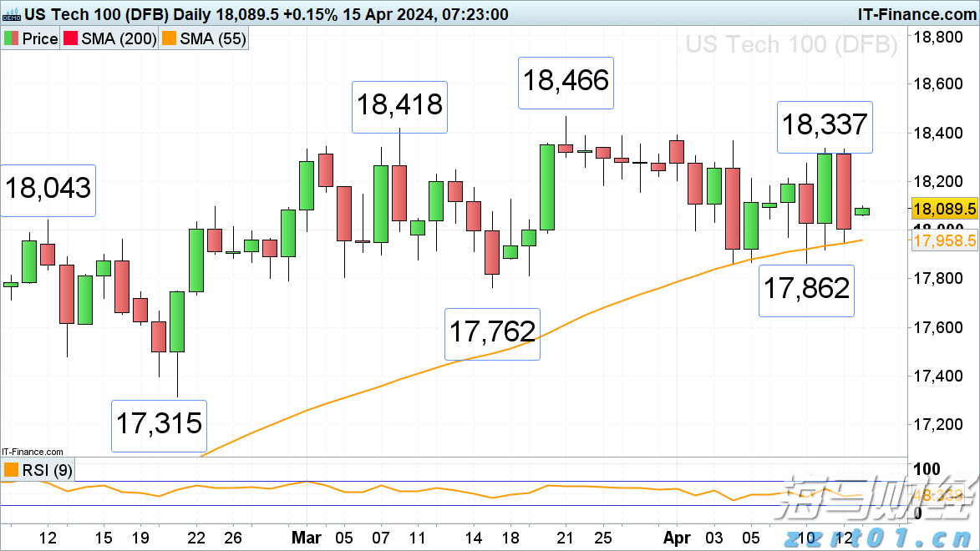Click the green/red Price legend swatch
The width and height of the screenshot is (980, 551).
pos(11,39)
